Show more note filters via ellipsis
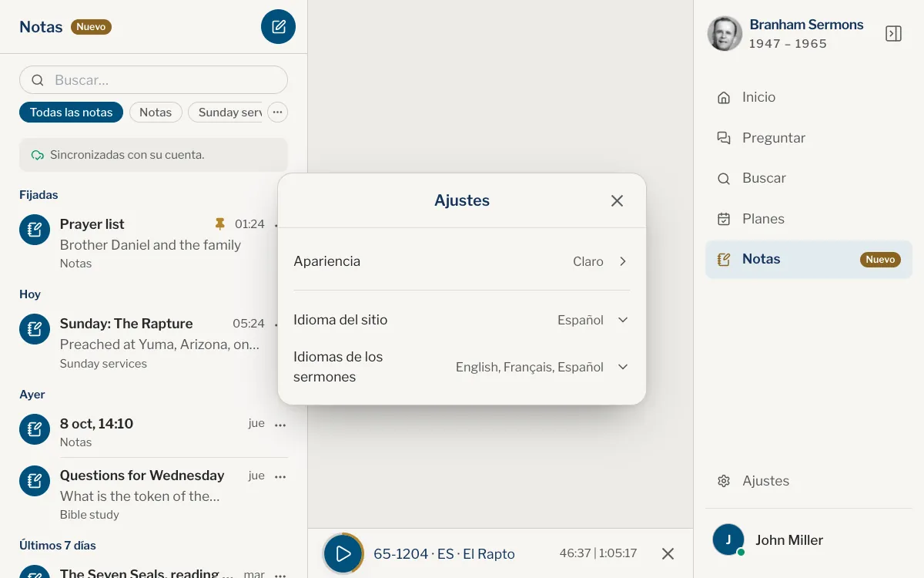The width and height of the screenshot is (924, 578). [x=278, y=113]
